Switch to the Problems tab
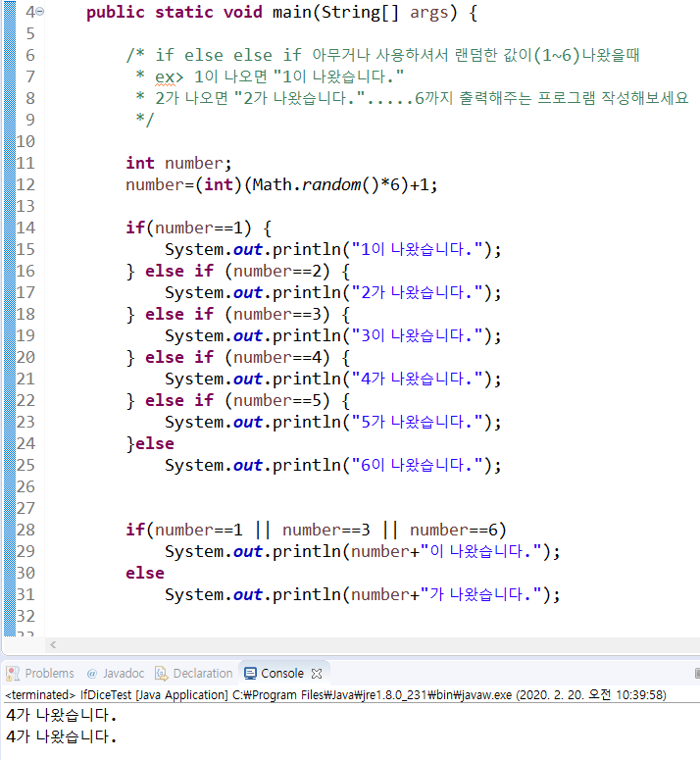Screen dimensions: 700x760 (40, 674)
